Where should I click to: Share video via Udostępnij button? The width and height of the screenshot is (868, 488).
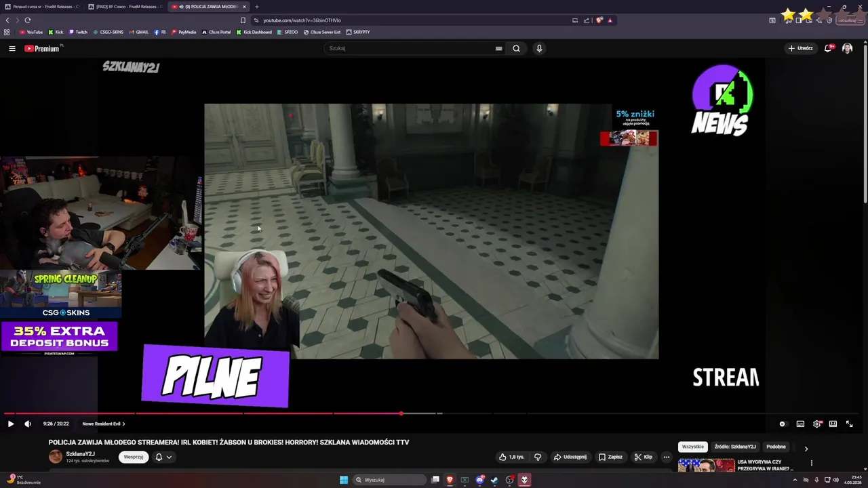pyautogui.click(x=570, y=457)
